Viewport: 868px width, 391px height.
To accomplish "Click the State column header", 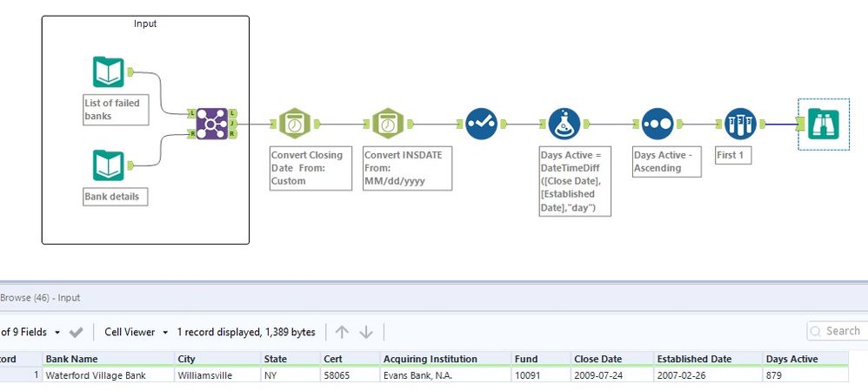I will (x=290, y=359).
